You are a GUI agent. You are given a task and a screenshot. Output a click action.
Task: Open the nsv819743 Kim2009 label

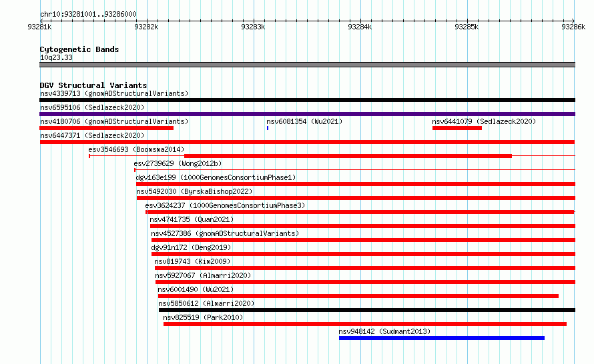point(192,261)
